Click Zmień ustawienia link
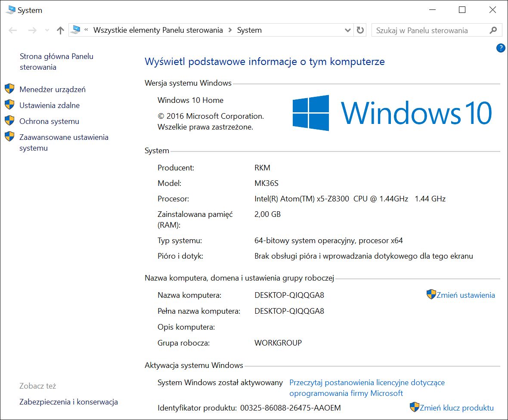Viewport: 508px width, 420px height. [x=465, y=295]
